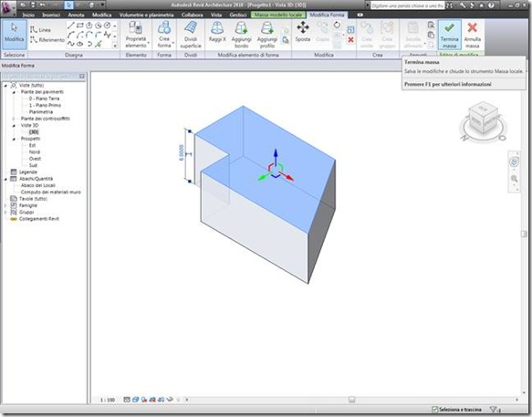Close the project browser panel
The height and width of the screenshot is (417, 532).
(x=82, y=77)
